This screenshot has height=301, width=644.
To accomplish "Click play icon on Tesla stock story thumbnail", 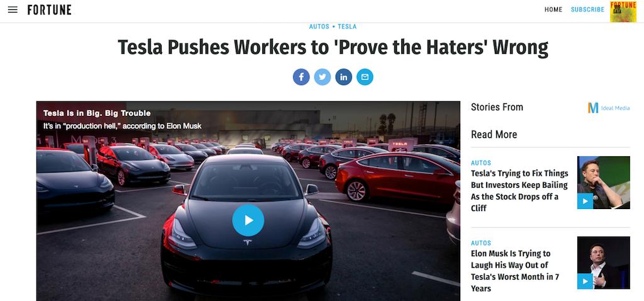I will 585,201.
